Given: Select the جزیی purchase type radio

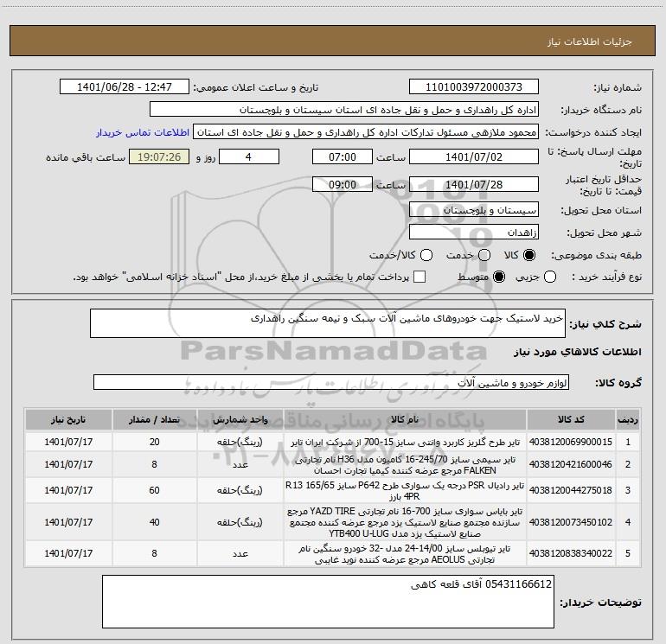Looking at the screenshot, I should pyautogui.click(x=550, y=277).
